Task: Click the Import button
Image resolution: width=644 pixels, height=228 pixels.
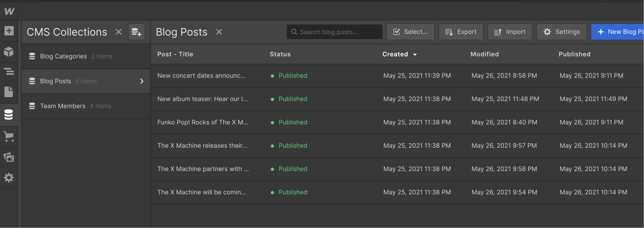Action: click(510, 32)
